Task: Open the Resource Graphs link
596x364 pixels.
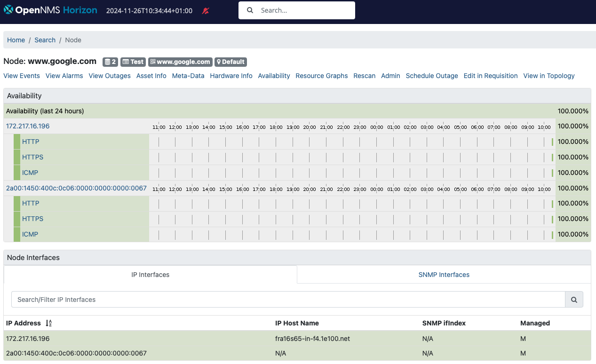Action: 321,76
